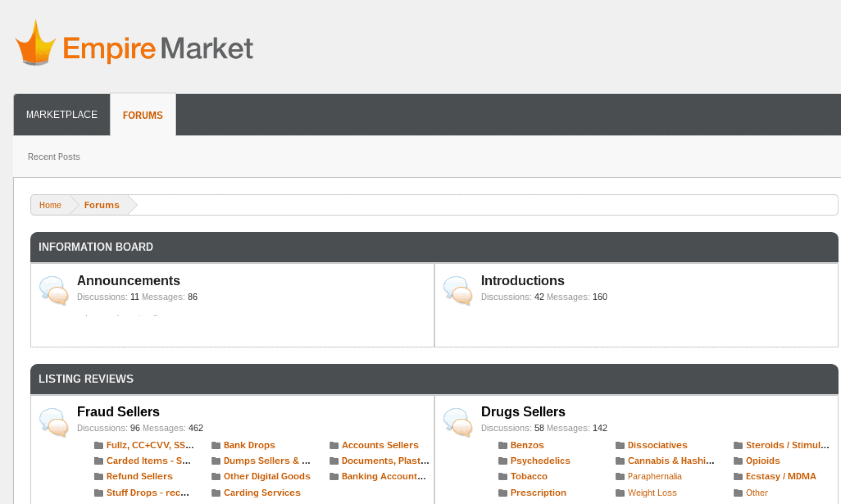Screen dimensions: 841x504
Task: Open the Accounts Sellers subforum
Action: coord(380,445)
